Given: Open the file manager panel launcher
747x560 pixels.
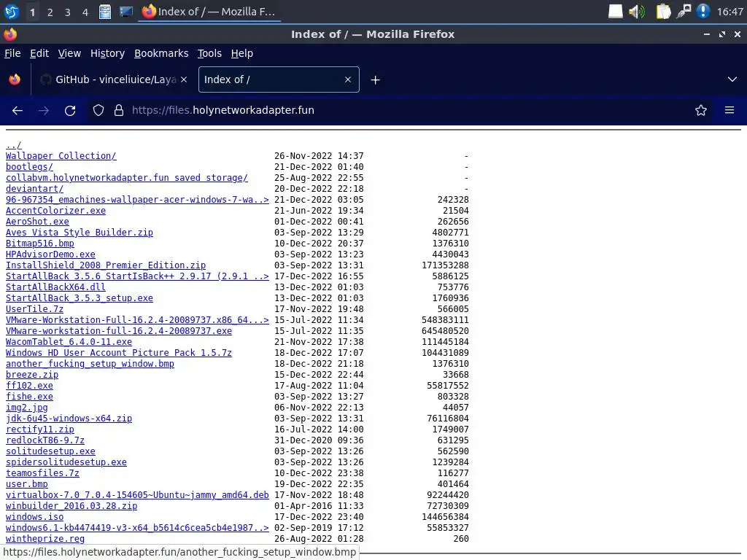Looking at the screenshot, I should [105, 12].
